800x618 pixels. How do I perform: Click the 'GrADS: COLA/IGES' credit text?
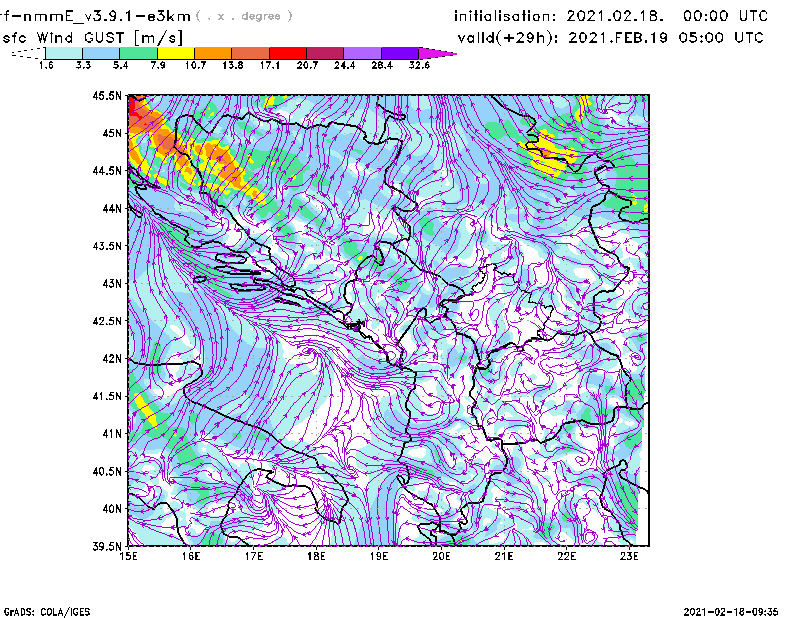(x=47, y=612)
